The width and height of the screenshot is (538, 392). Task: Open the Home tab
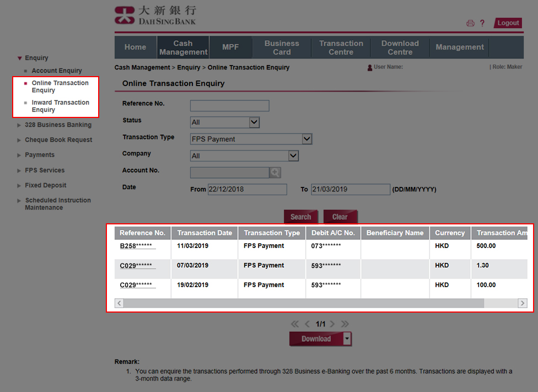[x=135, y=47]
